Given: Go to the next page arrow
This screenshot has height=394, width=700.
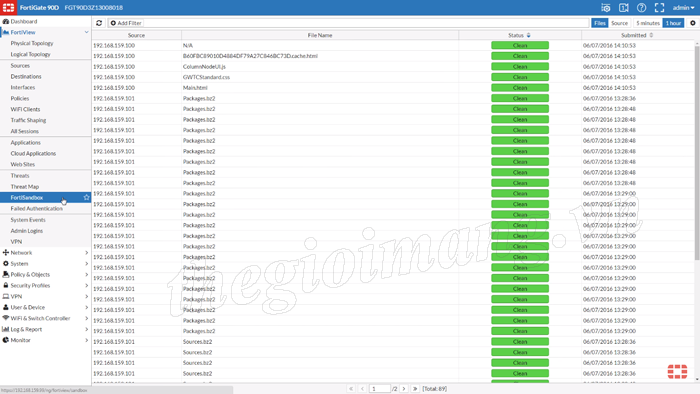Looking at the screenshot, I should [404, 389].
